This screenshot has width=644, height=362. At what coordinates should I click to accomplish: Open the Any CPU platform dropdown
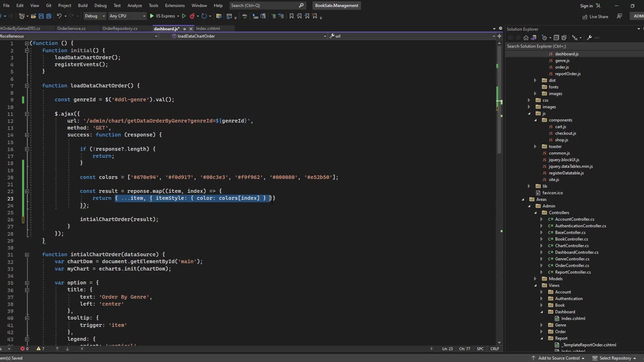127,16
